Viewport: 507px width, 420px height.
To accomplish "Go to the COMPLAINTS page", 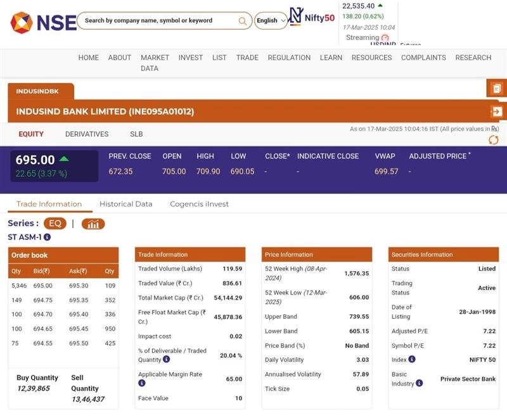I will click(423, 58).
